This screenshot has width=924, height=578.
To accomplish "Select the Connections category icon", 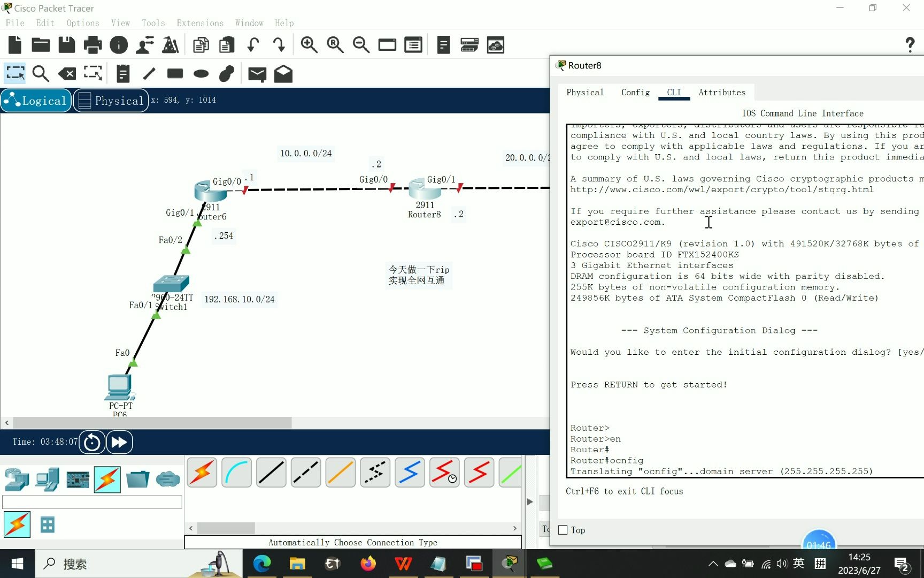I will [x=107, y=479].
